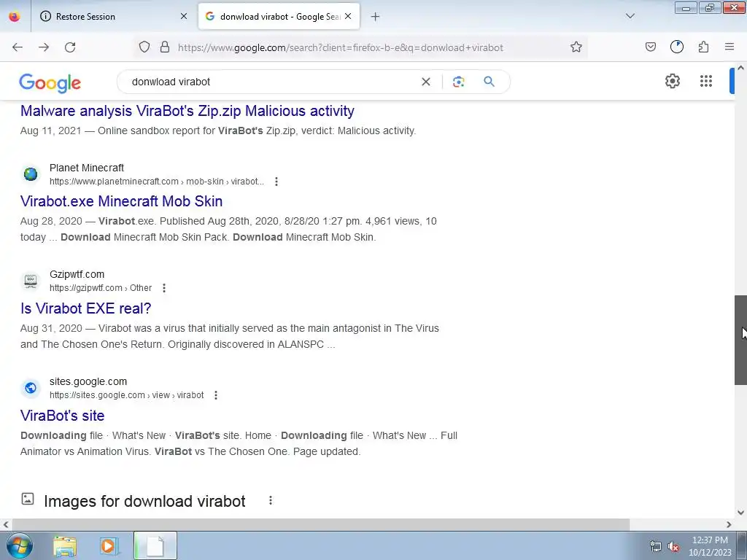Click the planetminecraft.com URL breadcrumb
Image resolution: width=747 pixels, height=560 pixels.
(x=157, y=182)
